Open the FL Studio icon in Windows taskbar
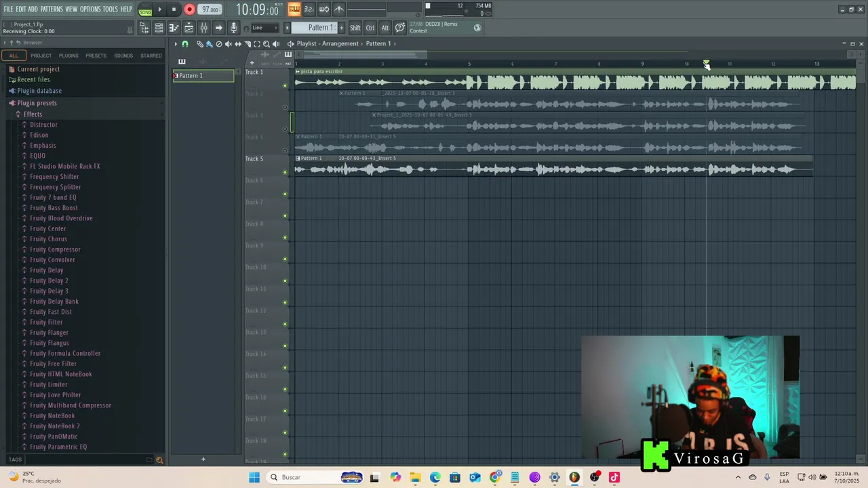The width and height of the screenshot is (868, 488). 574,477
